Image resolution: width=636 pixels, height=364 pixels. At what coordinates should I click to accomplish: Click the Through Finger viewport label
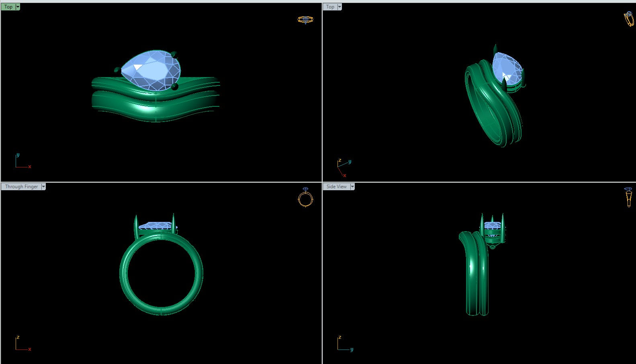click(21, 187)
